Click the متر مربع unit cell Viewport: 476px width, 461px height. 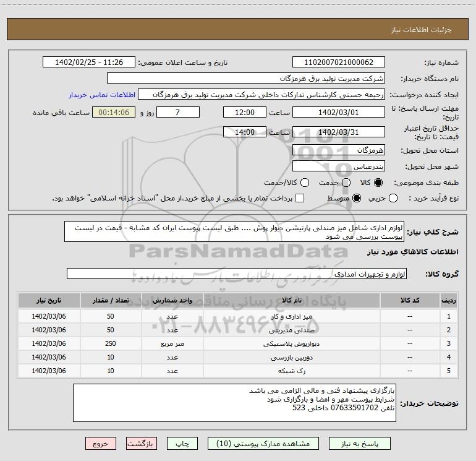pyautogui.click(x=172, y=343)
